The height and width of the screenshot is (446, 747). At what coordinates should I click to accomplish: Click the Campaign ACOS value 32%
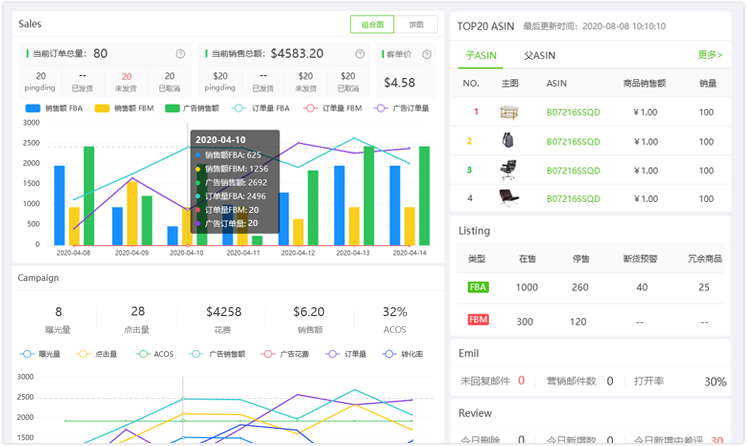pyautogui.click(x=395, y=312)
